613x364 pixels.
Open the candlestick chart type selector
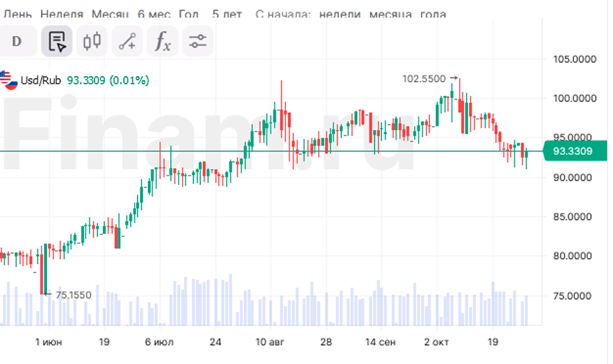pos(91,42)
